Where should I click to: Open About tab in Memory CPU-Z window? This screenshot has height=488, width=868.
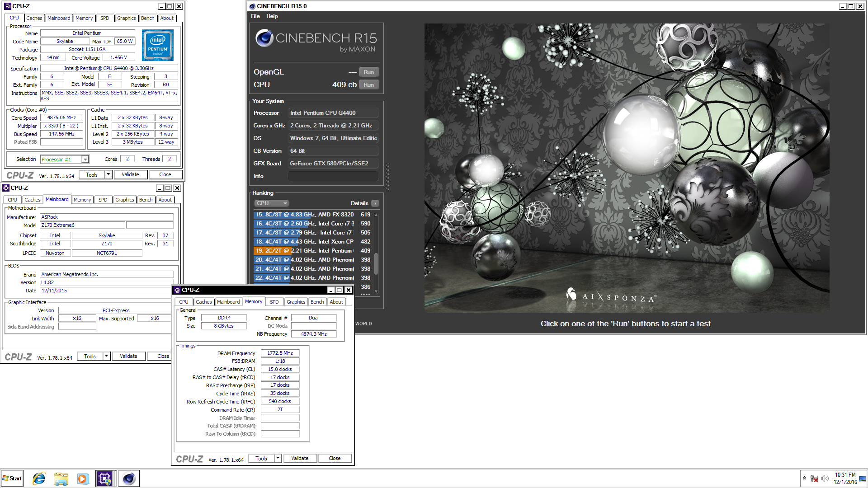click(x=336, y=302)
